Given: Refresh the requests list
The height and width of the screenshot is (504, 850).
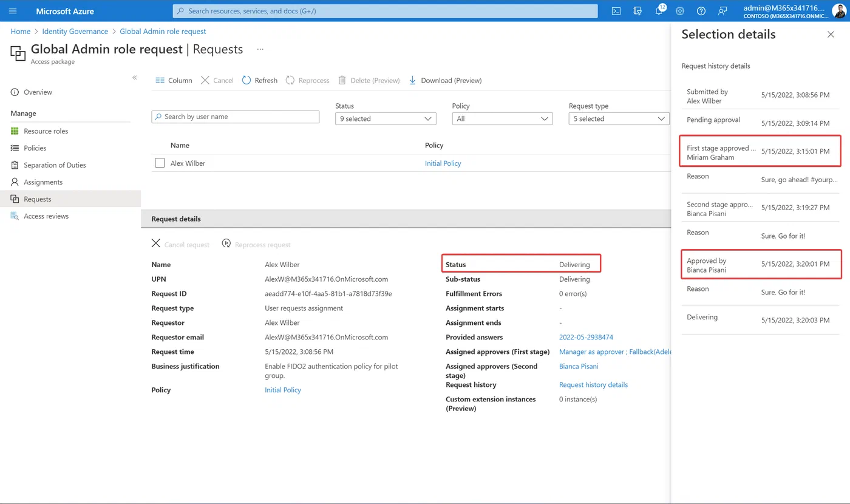Looking at the screenshot, I should pyautogui.click(x=260, y=80).
